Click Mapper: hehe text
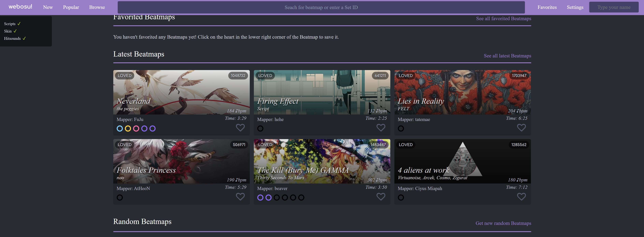 (271, 119)
